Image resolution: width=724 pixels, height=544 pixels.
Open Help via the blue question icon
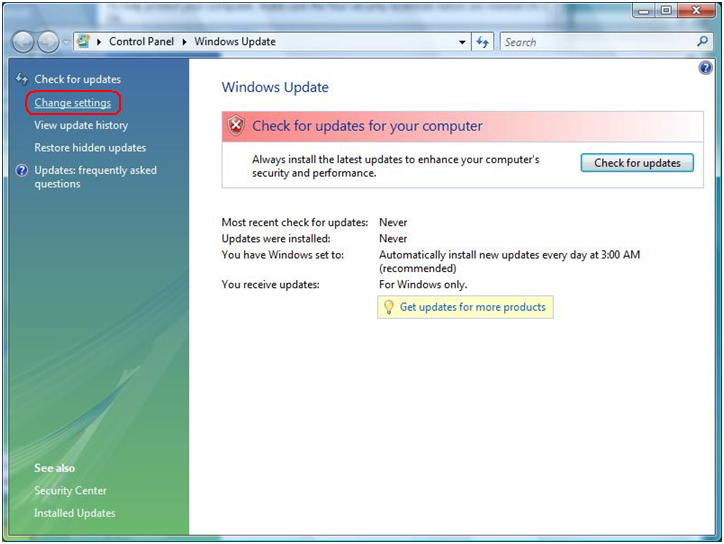705,68
